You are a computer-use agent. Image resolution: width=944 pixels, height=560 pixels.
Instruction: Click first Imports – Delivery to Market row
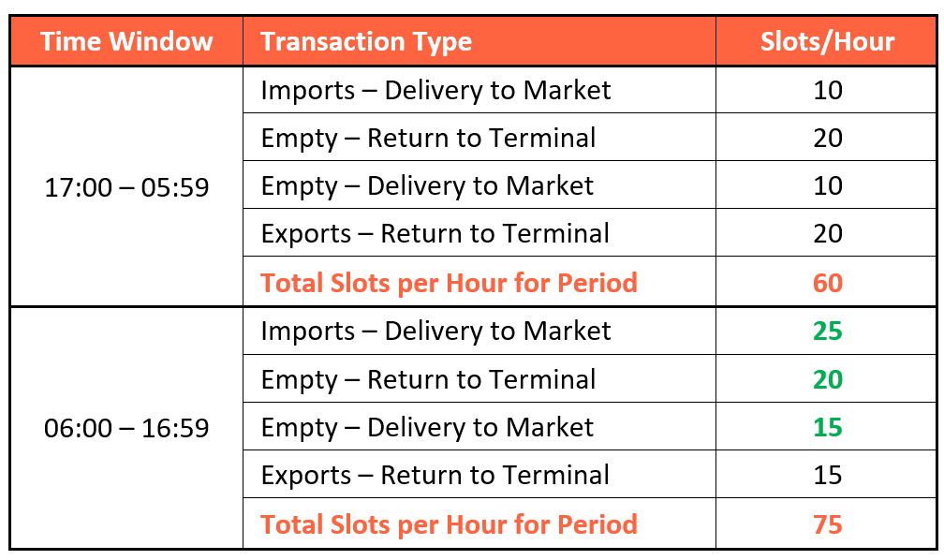pyautogui.click(x=590, y=90)
